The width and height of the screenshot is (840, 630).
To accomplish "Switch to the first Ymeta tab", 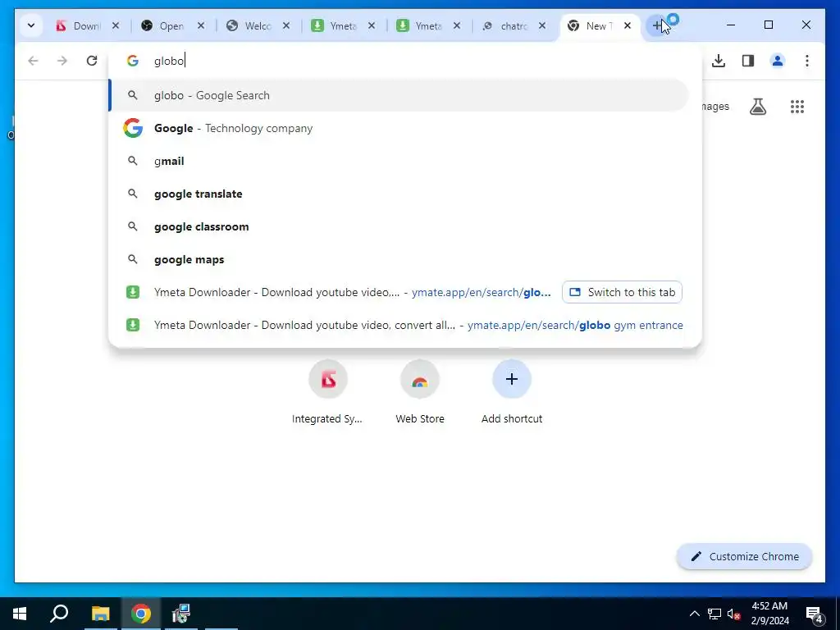I will [x=335, y=25].
